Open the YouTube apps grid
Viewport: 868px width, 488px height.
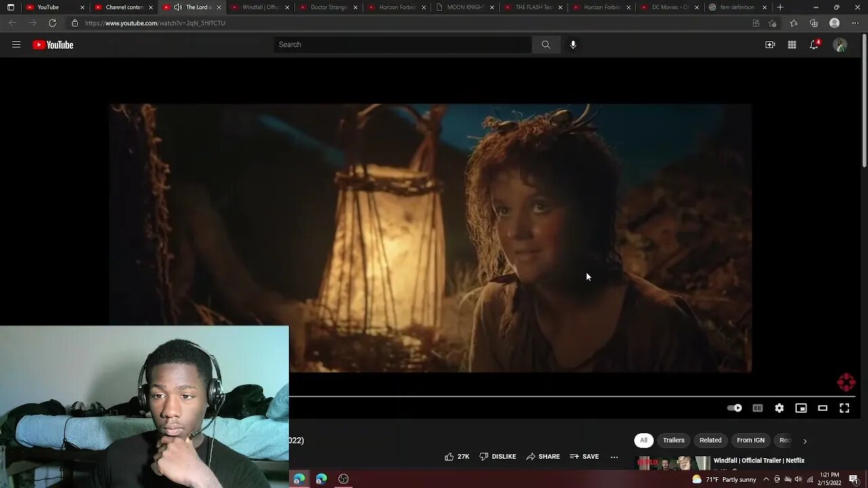tap(792, 45)
